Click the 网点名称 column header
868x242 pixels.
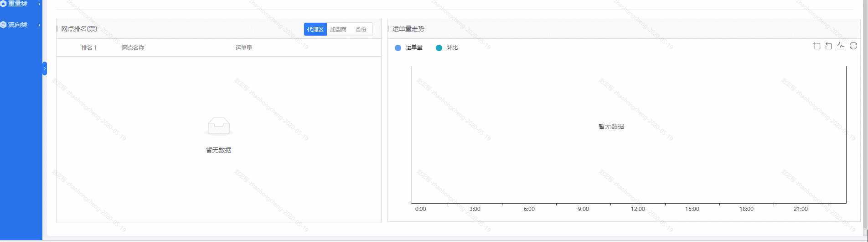click(133, 48)
